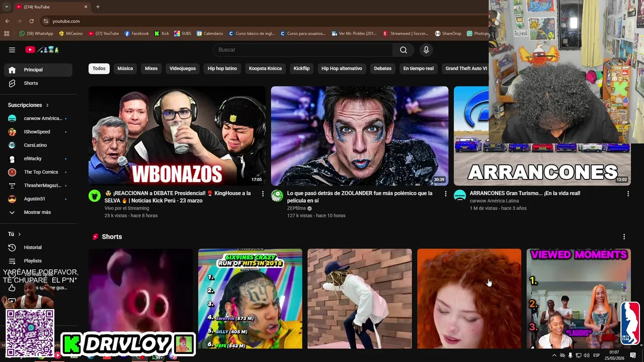Open carwow América Latina channel avatar

pos(460,196)
